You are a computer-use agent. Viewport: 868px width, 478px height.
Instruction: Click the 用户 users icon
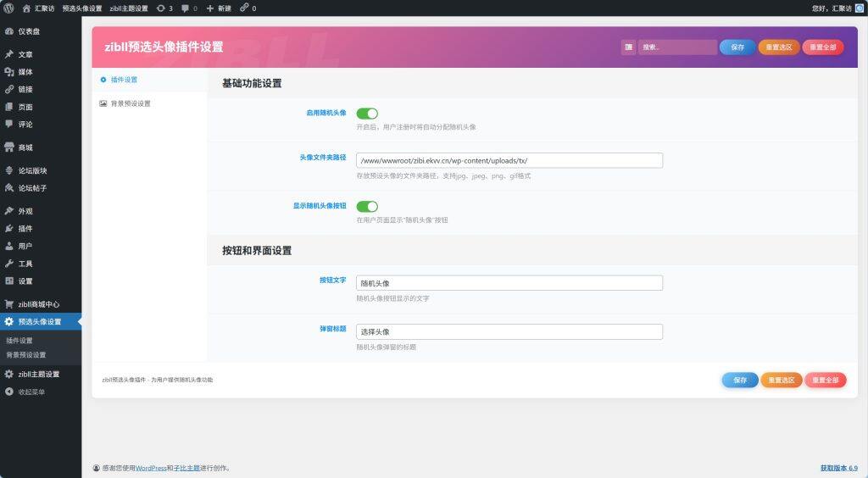pyautogui.click(x=8, y=246)
